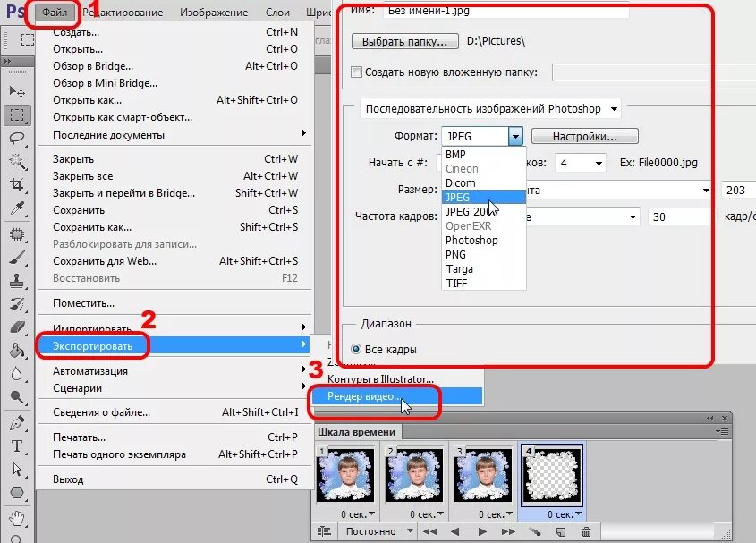Select the Patch healing tool
This screenshot has height=543, width=756.
click(17, 234)
